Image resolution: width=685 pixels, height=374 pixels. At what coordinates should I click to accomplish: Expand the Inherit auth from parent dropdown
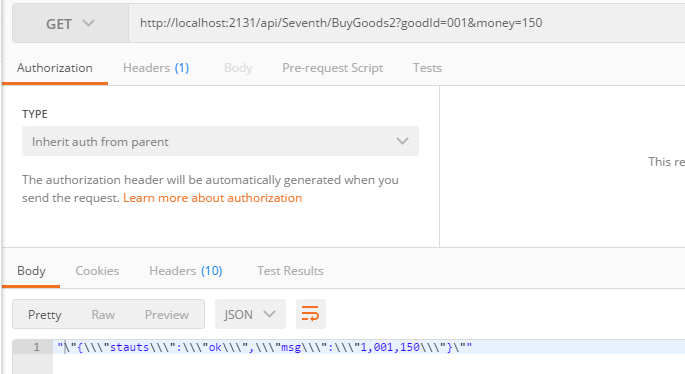point(220,141)
